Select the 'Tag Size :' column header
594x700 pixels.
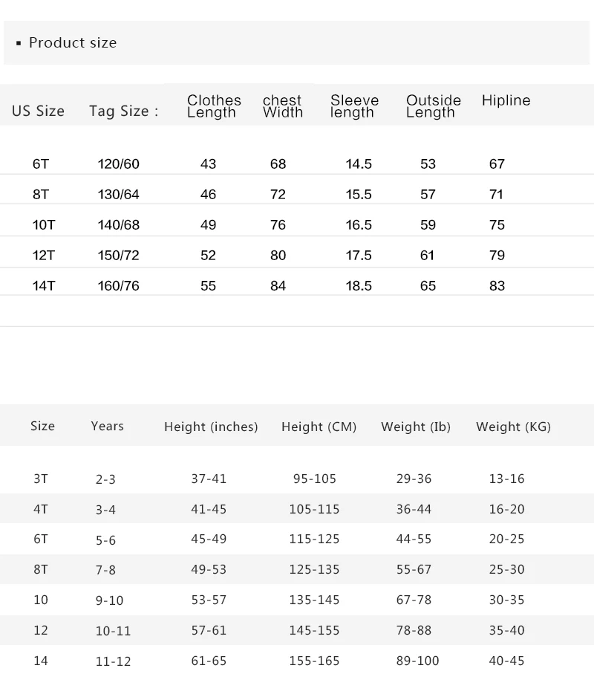[x=123, y=111]
